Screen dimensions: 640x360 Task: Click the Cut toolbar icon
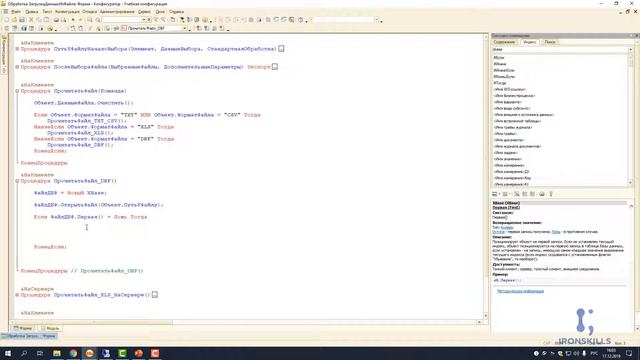point(31,20)
